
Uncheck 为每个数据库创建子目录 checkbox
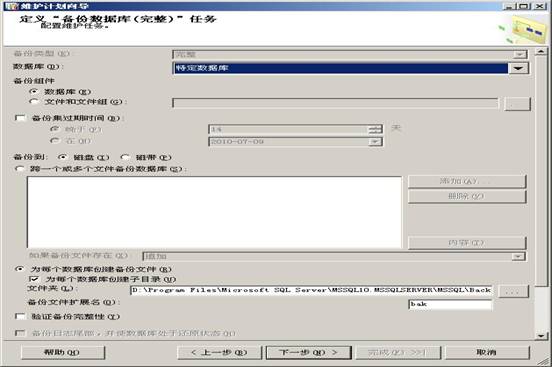tap(34, 279)
